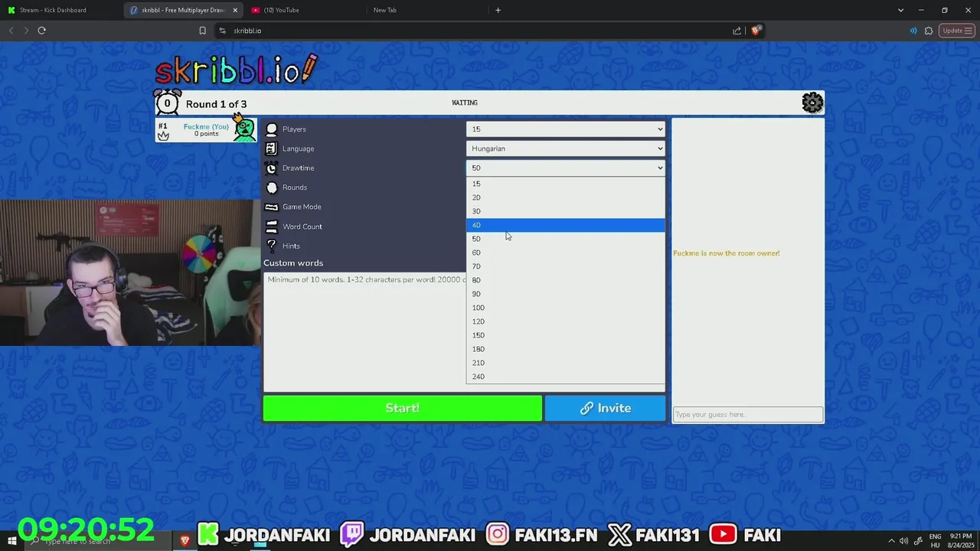The image size is (980, 551).
Task: Click the guess input field
Action: [747, 415]
